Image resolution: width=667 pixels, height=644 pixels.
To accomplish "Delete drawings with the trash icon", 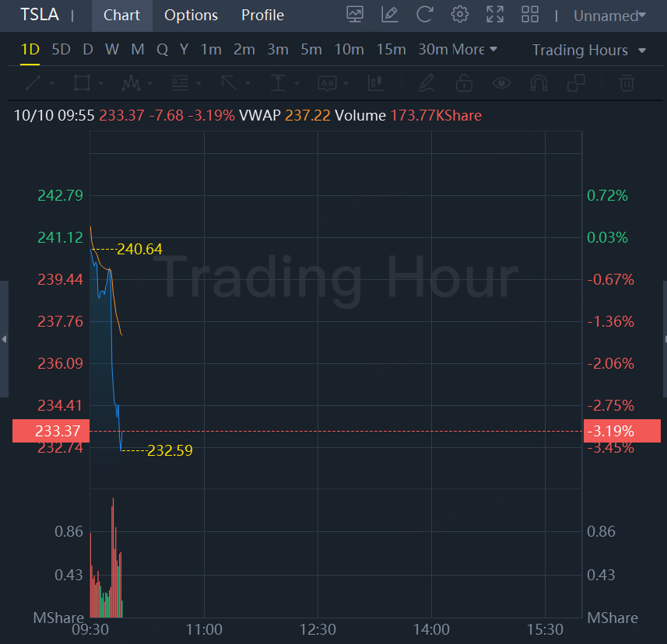I will 627,83.
